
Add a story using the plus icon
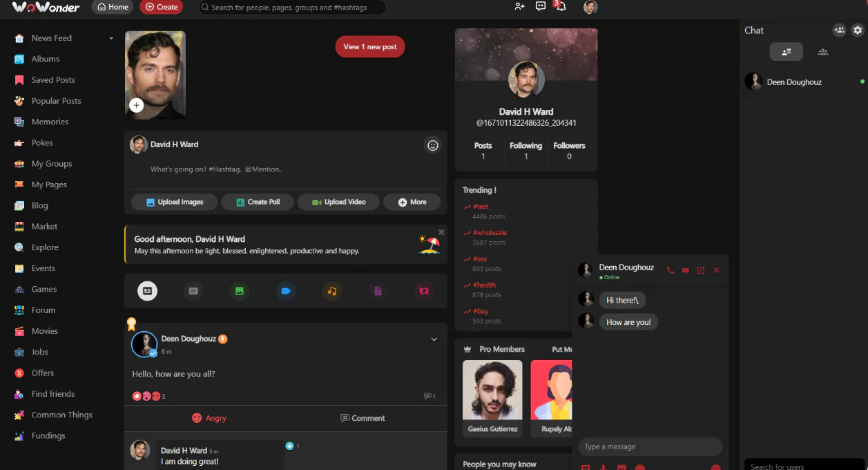(x=136, y=106)
